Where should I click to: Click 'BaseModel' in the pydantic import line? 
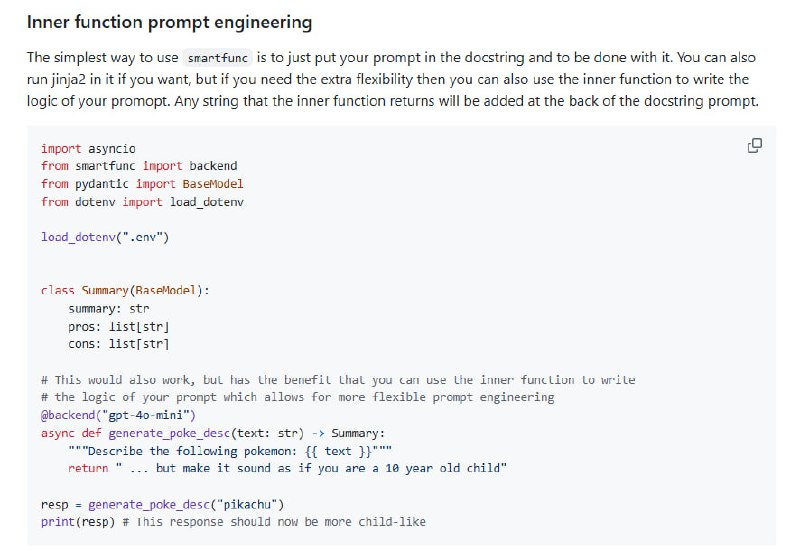coord(212,184)
